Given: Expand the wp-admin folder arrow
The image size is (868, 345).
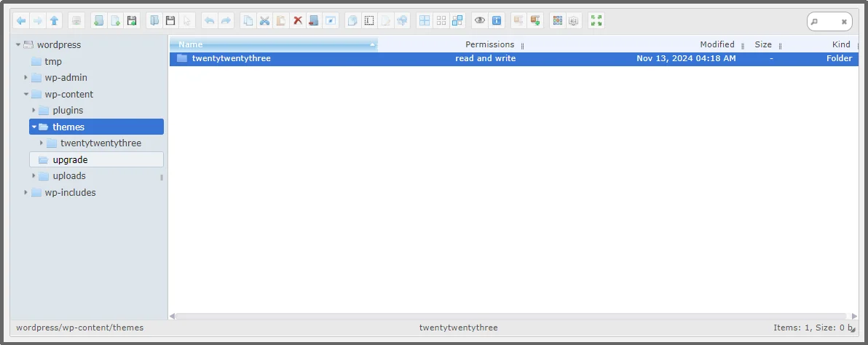Looking at the screenshot, I should [x=25, y=77].
